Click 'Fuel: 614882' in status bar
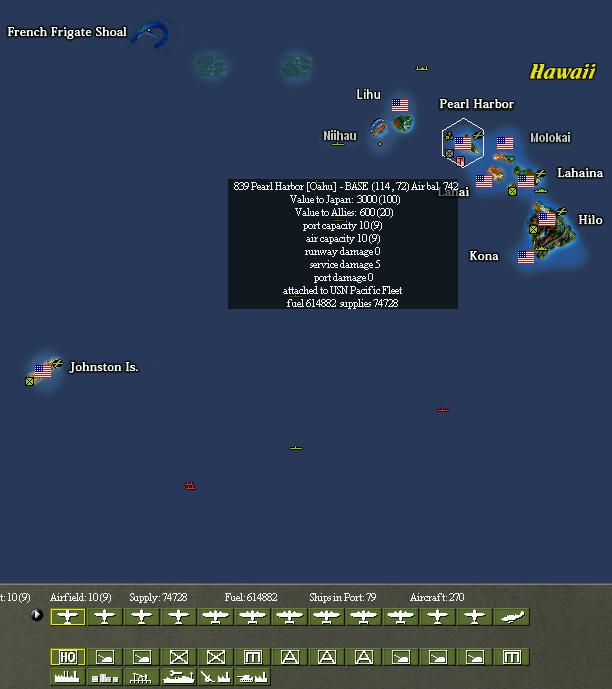Screen dimensions: 612x689 coord(251,597)
